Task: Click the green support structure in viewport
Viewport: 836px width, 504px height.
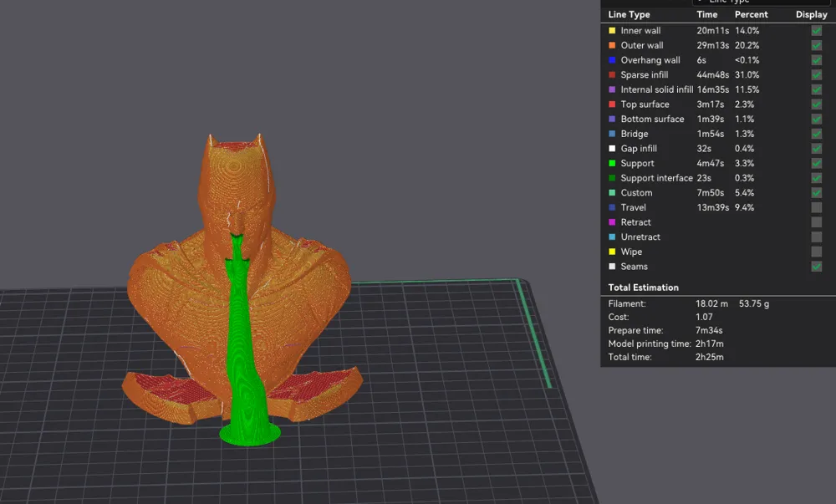Action: [245, 362]
